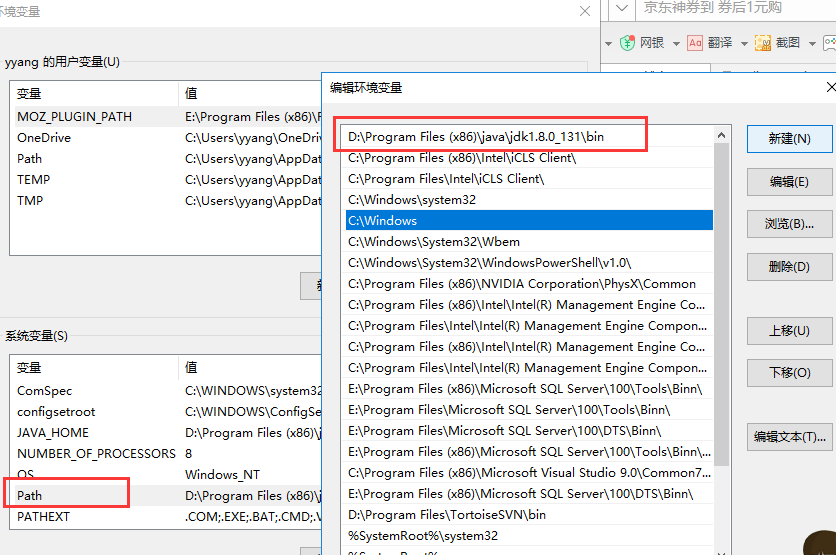
Task: Select JAVA_HOME system variable row
Action: 167,432
